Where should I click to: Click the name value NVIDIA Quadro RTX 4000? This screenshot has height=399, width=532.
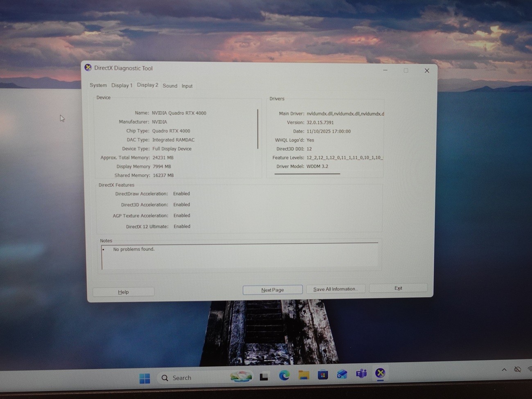coord(179,113)
